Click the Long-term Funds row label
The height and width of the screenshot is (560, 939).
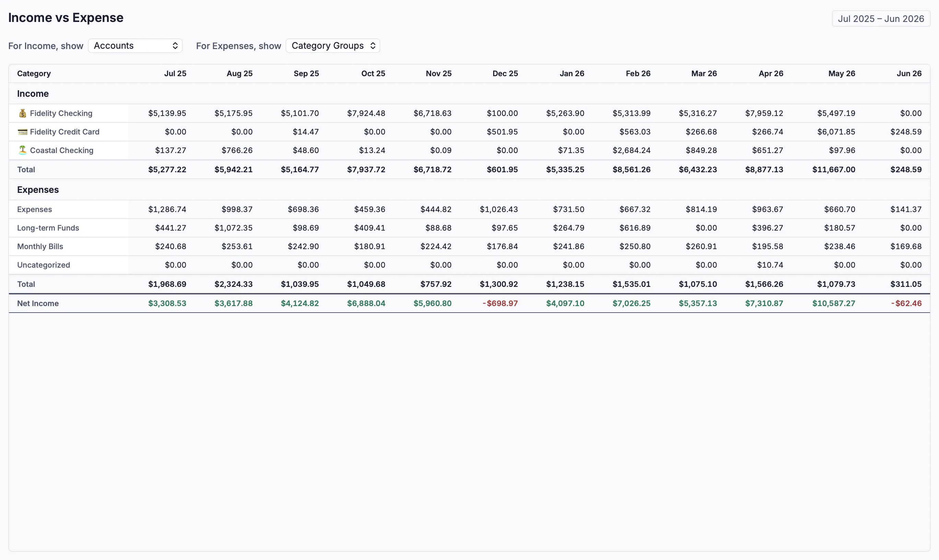[48, 228]
